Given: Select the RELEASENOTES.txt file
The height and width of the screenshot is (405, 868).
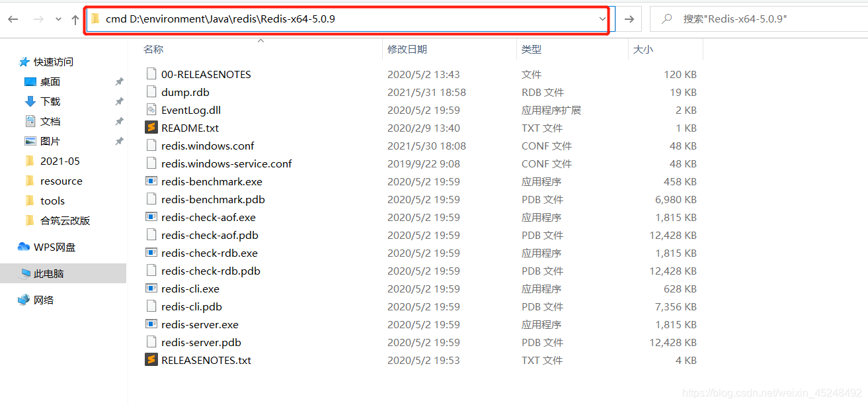Looking at the screenshot, I should click(206, 360).
